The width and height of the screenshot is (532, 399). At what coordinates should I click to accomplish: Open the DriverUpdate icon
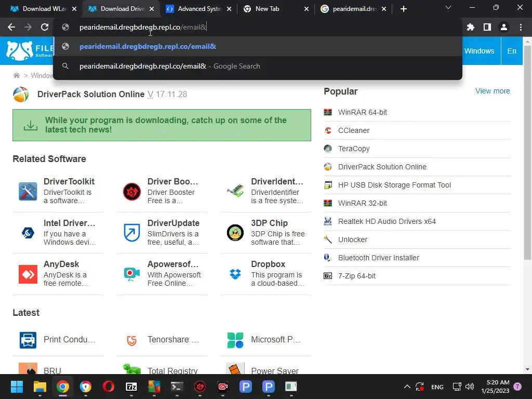click(x=131, y=233)
